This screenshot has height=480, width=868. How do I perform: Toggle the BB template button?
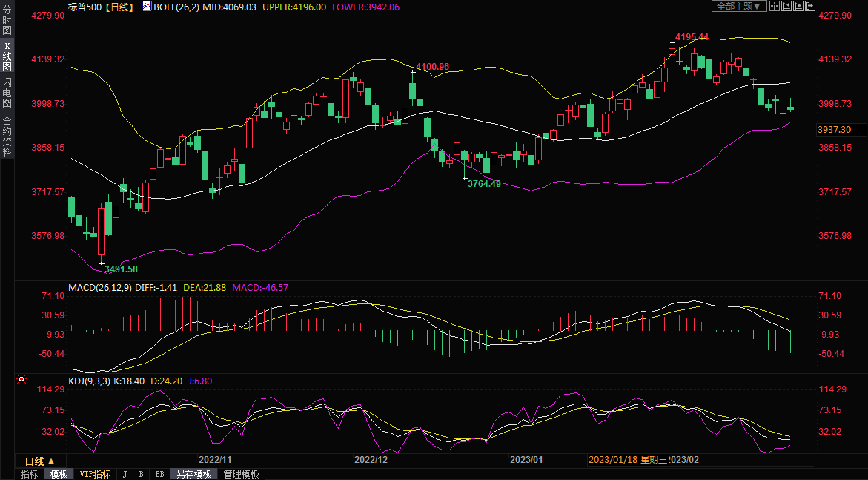[x=159, y=474]
